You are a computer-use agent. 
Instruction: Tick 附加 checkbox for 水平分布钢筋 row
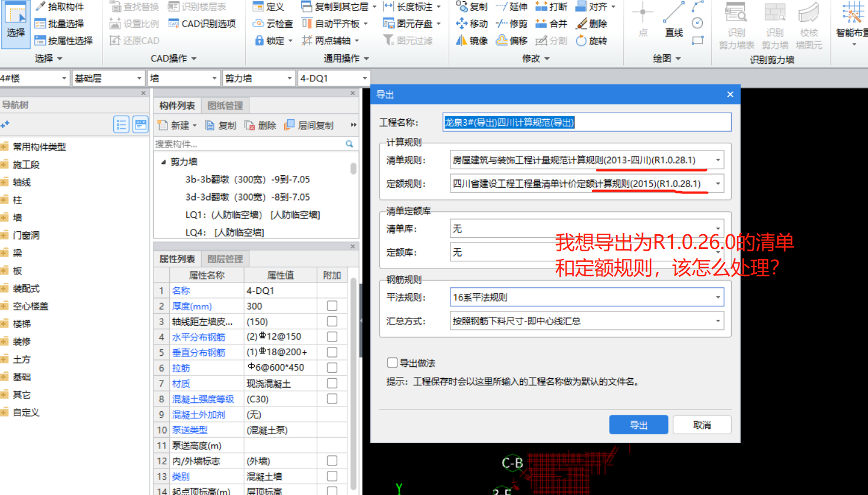tap(332, 336)
